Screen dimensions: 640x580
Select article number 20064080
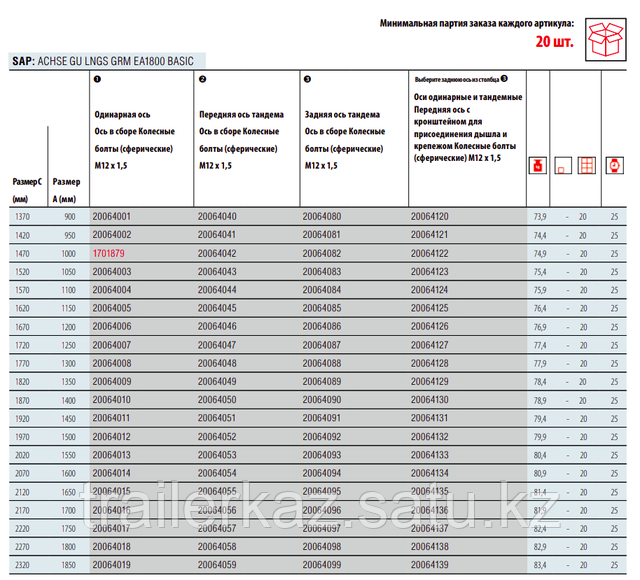(x=322, y=216)
